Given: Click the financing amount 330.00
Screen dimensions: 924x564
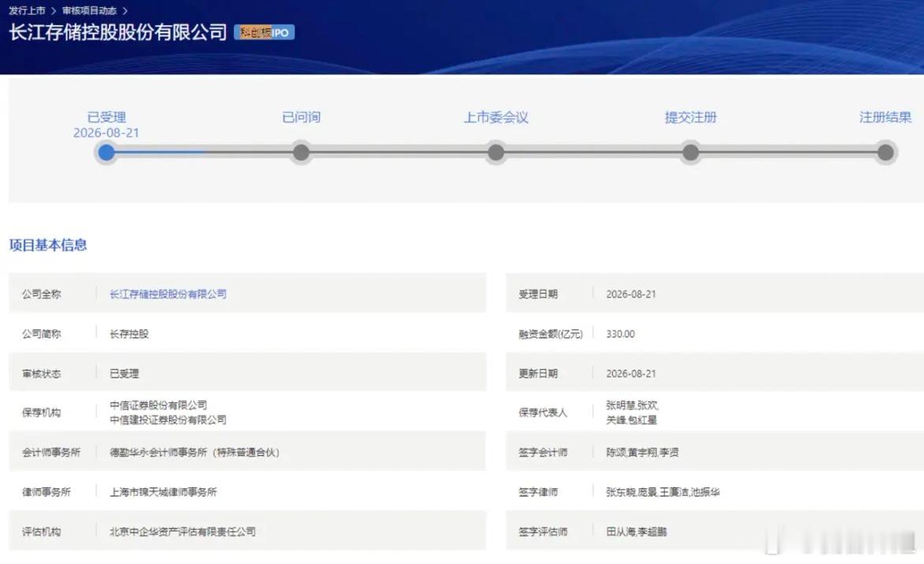Looking at the screenshot, I should click(x=621, y=333).
